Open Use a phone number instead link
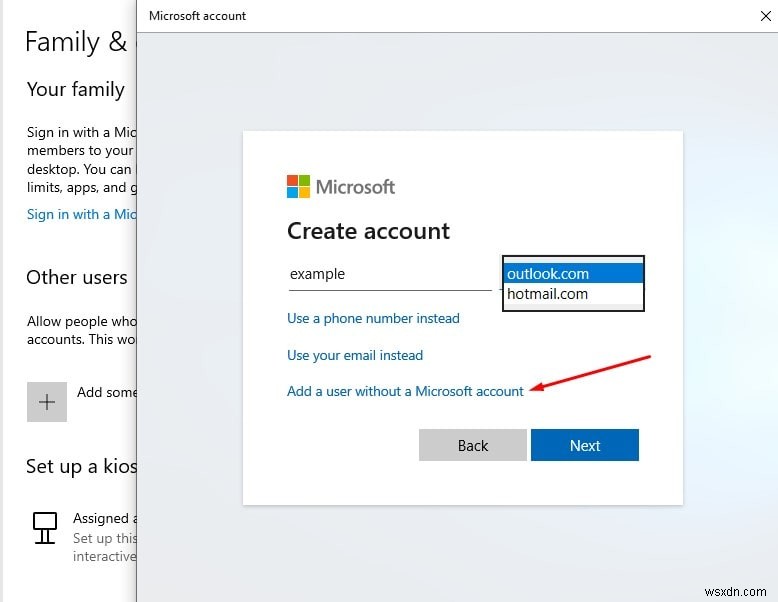 point(373,318)
